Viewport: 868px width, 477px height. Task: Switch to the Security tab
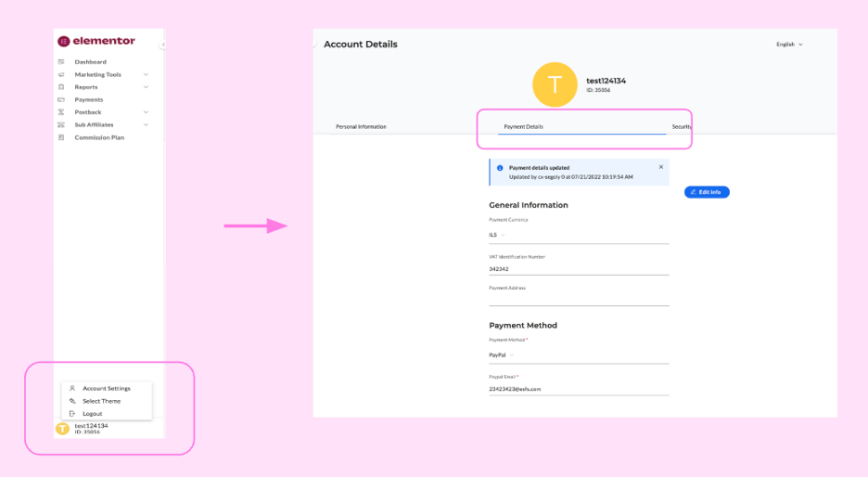click(682, 126)
